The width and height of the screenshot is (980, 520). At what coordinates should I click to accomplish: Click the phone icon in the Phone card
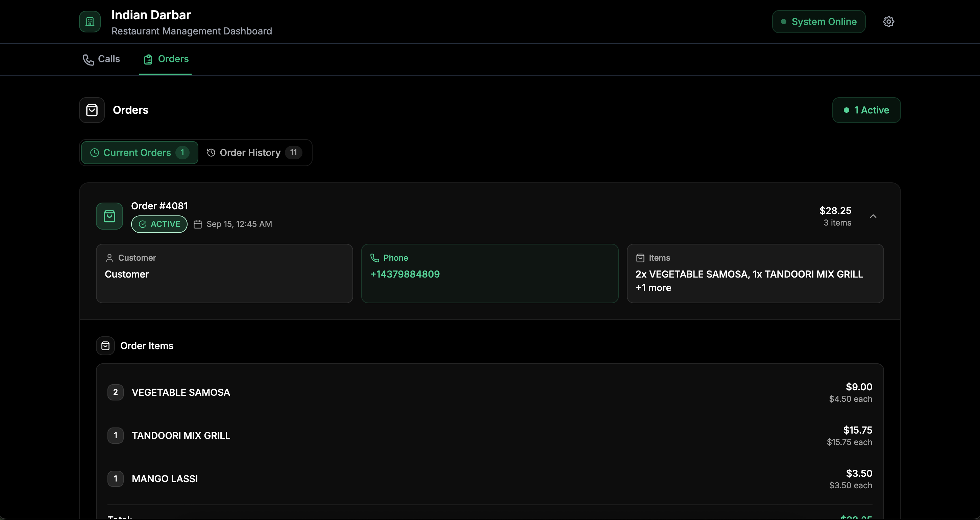[x=375, y=258]
